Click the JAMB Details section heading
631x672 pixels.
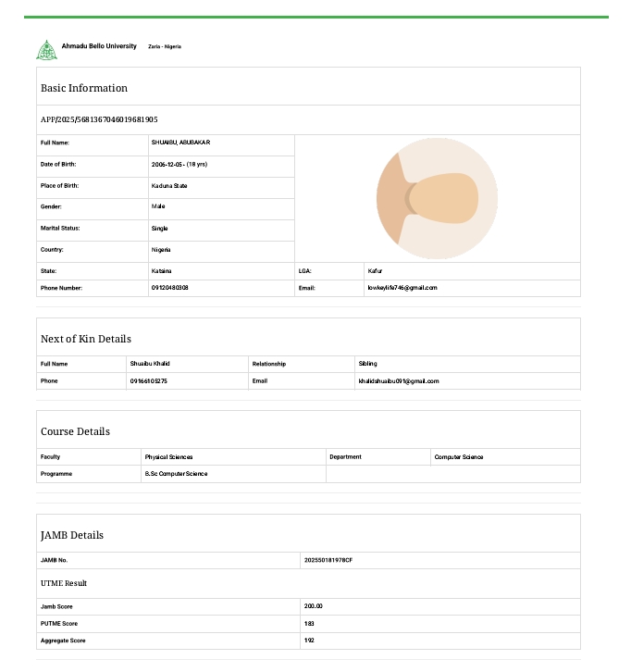pyautogui.click(x=72, y=535)
